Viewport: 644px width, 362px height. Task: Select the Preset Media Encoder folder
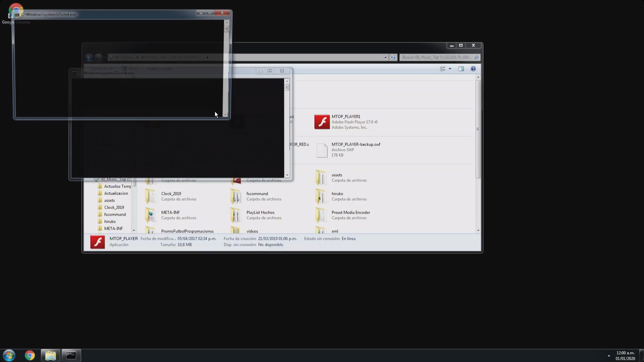[x=343, y=215]
